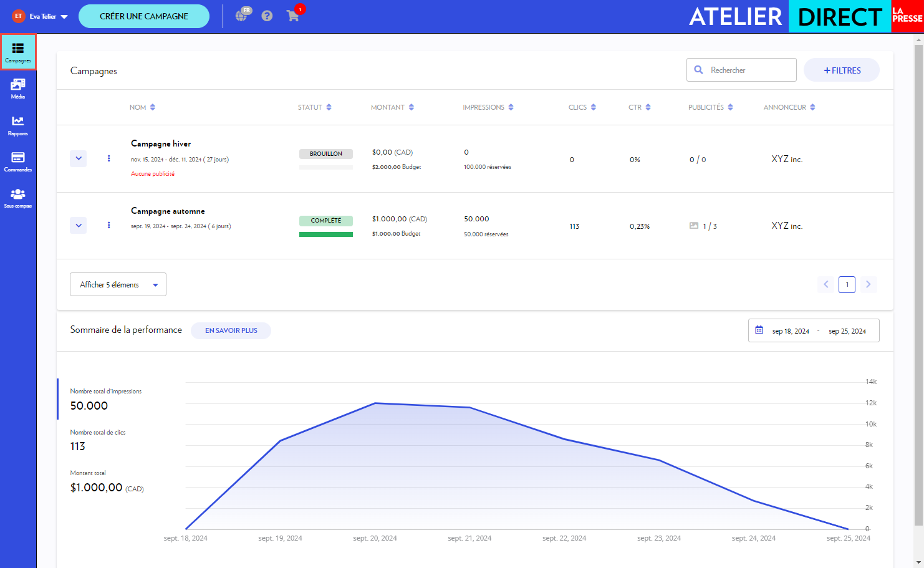
Task: Click the Aucune publicité warning
Action: [153, 174]
